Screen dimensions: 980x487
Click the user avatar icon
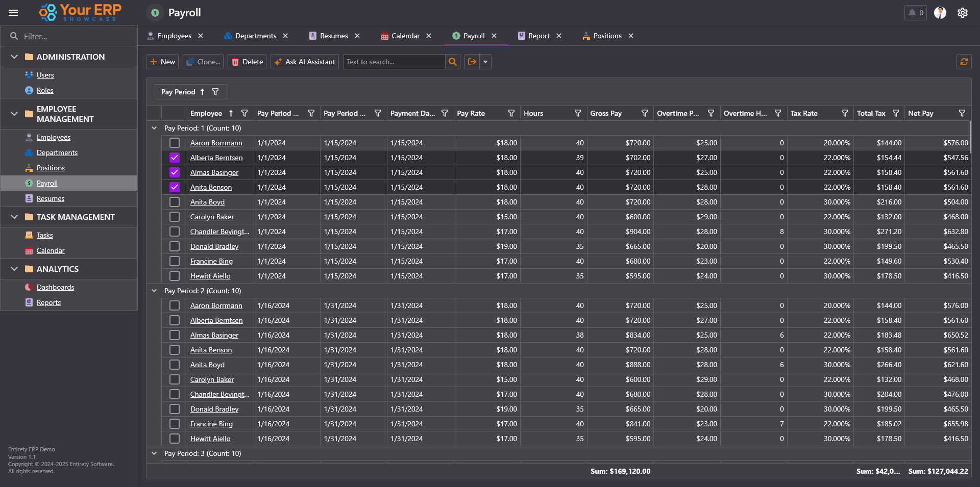940,13
